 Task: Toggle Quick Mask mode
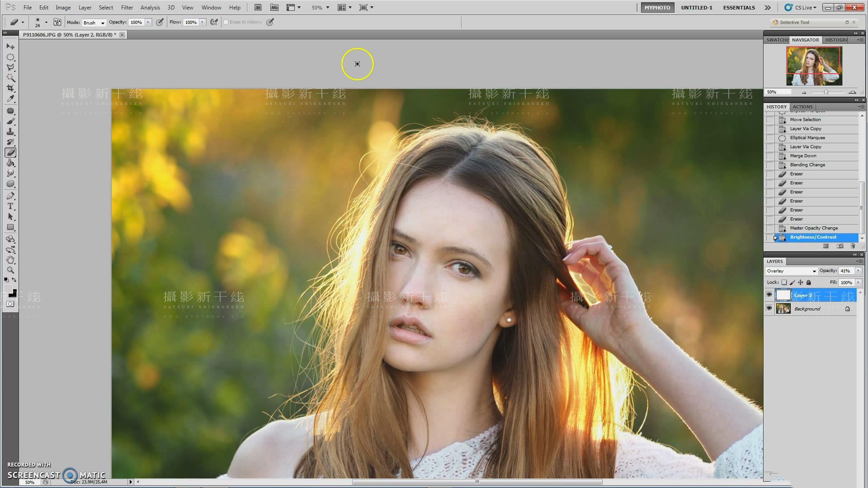coord(10,304)
